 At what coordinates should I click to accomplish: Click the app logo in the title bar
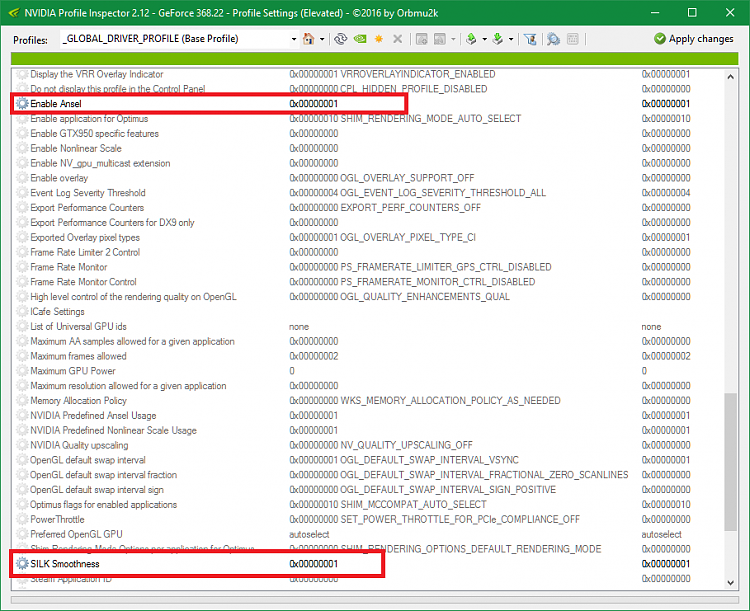[13, 13]
